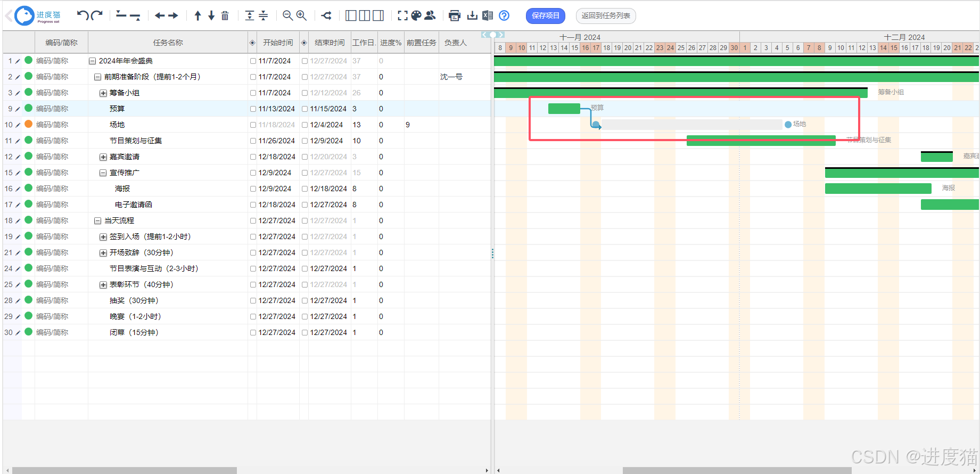Toggle start-date milestone checkbox for 场地
The image size is (980, 474).
click(253, 125)
